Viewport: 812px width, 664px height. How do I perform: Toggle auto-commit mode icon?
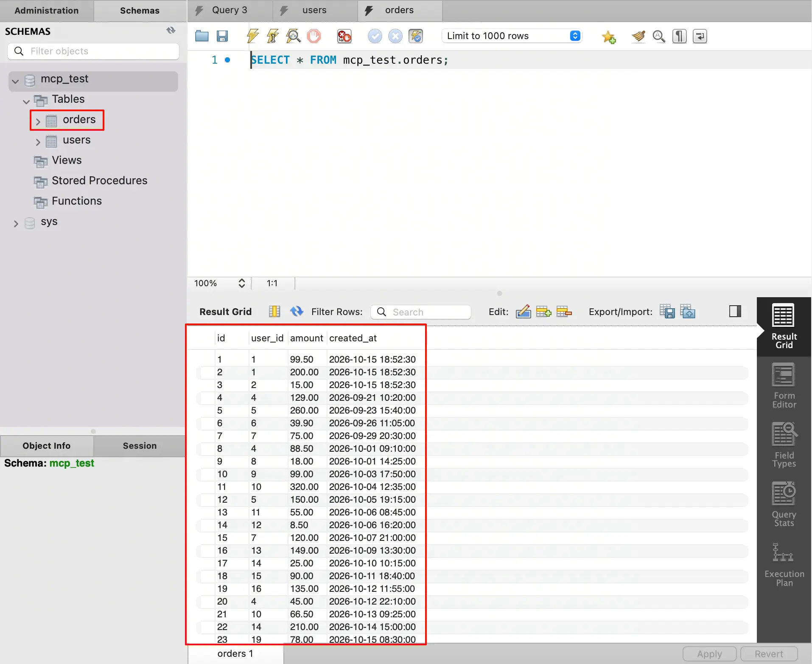click(x=416, y=36)
